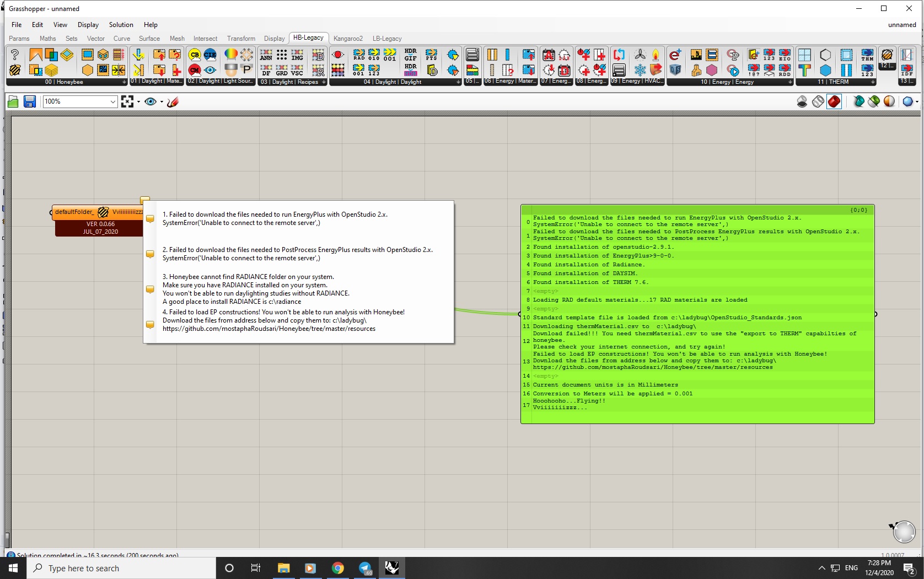Click the defaultFolder_ component input
The height and width of the screenshot is (579, 924).
tap(74, 212)
